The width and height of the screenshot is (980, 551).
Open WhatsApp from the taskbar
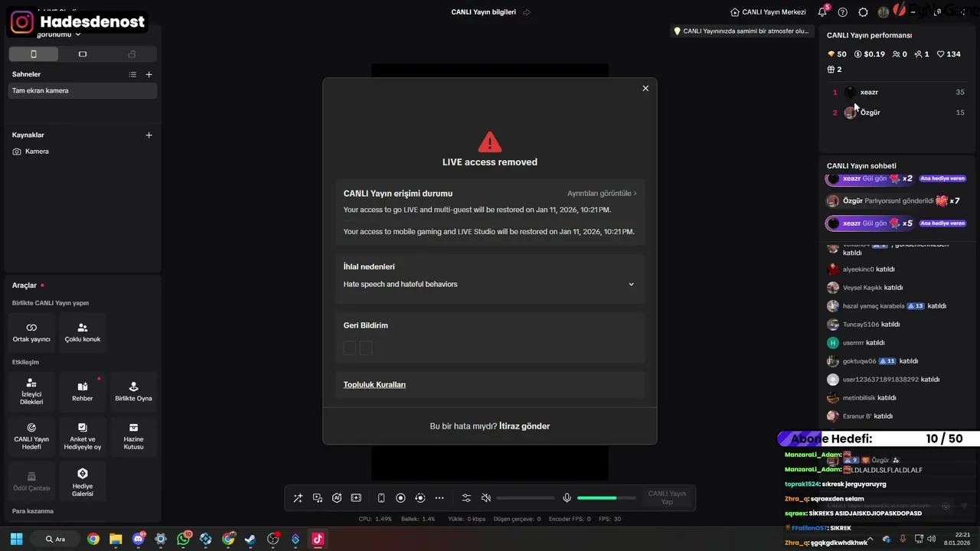183,539
